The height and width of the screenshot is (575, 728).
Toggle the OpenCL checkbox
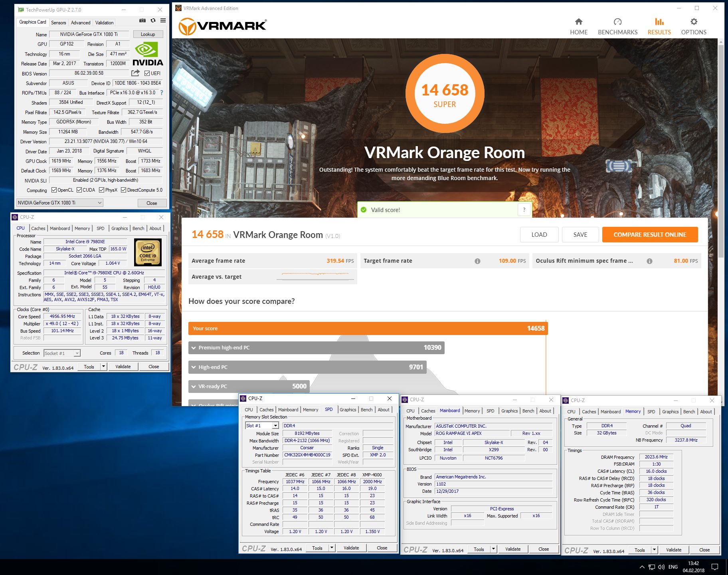pyautogui.click(x=54, y=190)
